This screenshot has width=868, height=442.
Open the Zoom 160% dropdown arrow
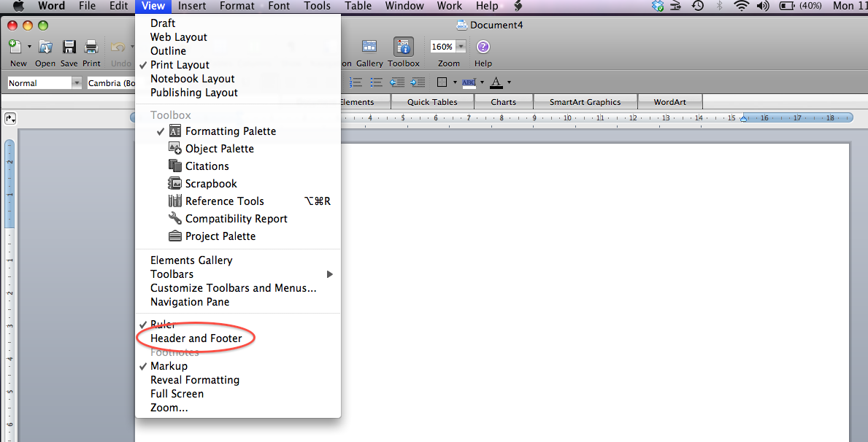pyautogui.click(x=461, y=47)
